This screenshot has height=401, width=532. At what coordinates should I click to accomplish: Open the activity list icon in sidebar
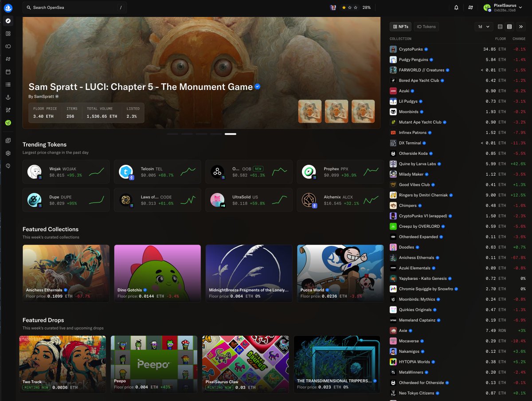pyautogui.click(x=8, y=85)
